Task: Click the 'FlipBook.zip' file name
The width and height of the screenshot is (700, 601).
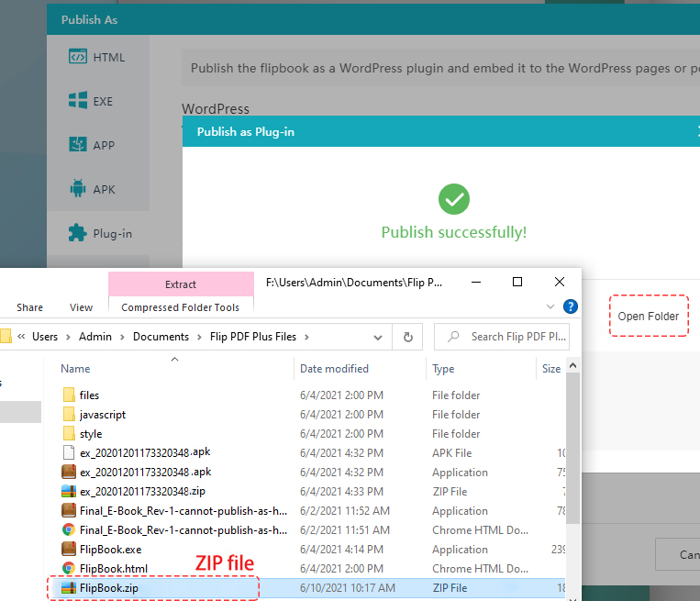Action: point(109,588)
